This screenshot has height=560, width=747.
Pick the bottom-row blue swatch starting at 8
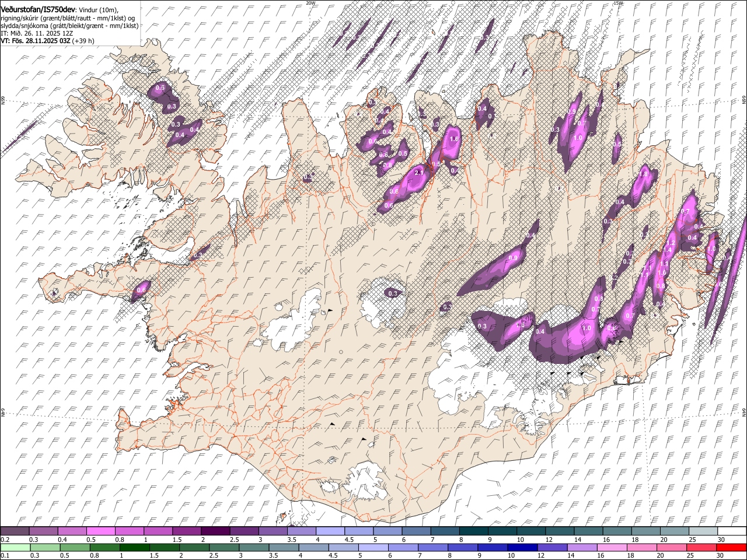coord(462,548)
